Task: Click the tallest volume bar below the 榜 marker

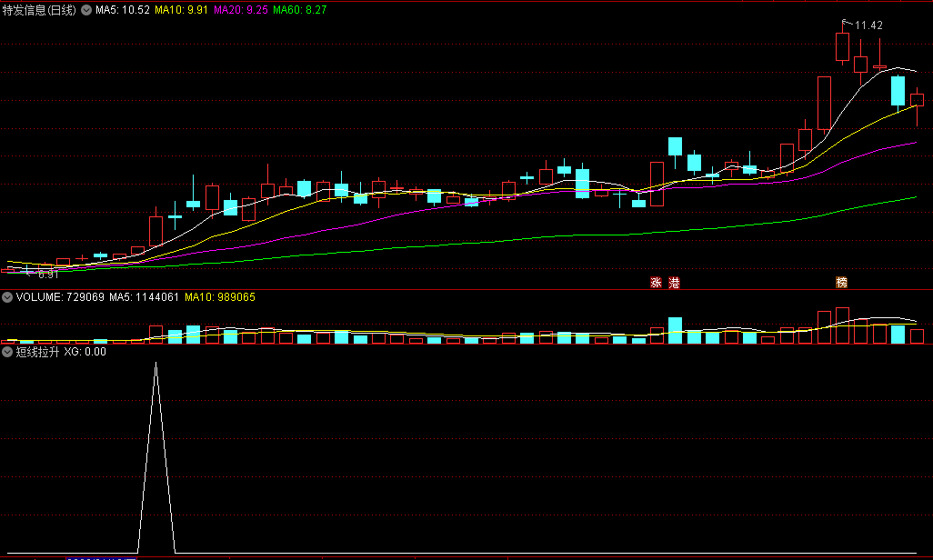Action: tap(842, 325)
